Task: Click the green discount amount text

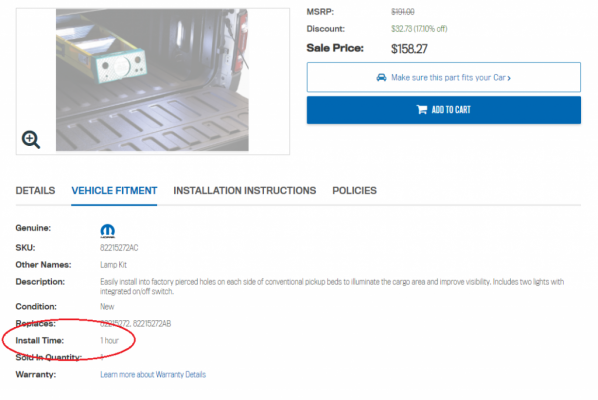Action: click(419, 29)
